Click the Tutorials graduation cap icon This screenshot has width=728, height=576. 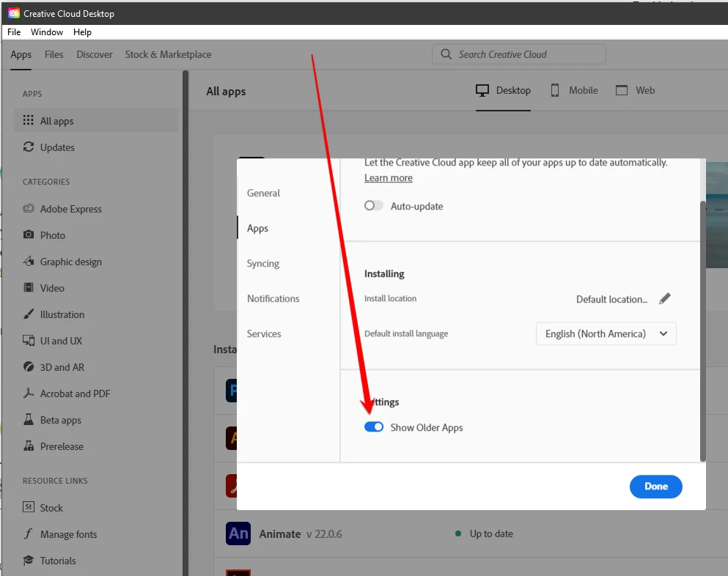click(29, 560)
